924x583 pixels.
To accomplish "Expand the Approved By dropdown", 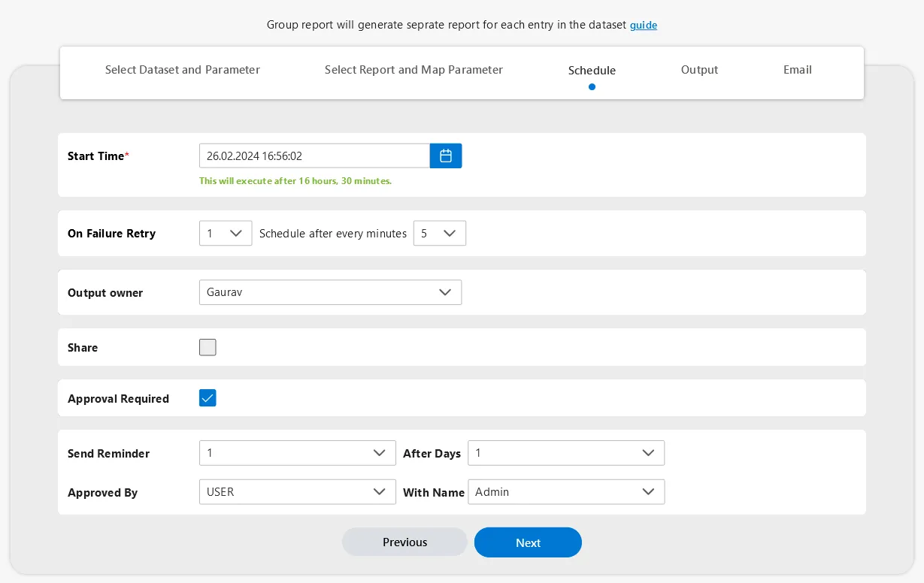I will click(298, 492).
